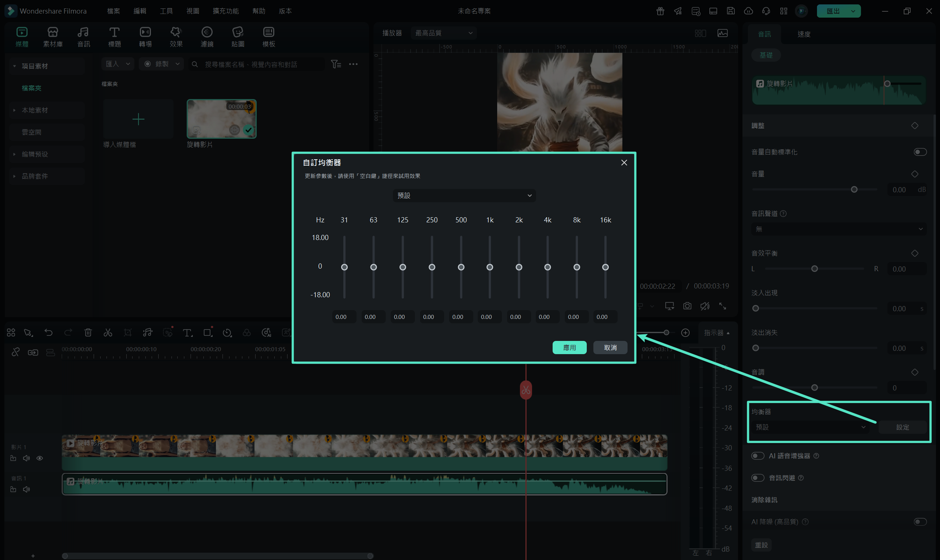940x560 pixels.
Task: Open the 預設 preset dropdown in equalizer dialog
Action: (464, 196)
